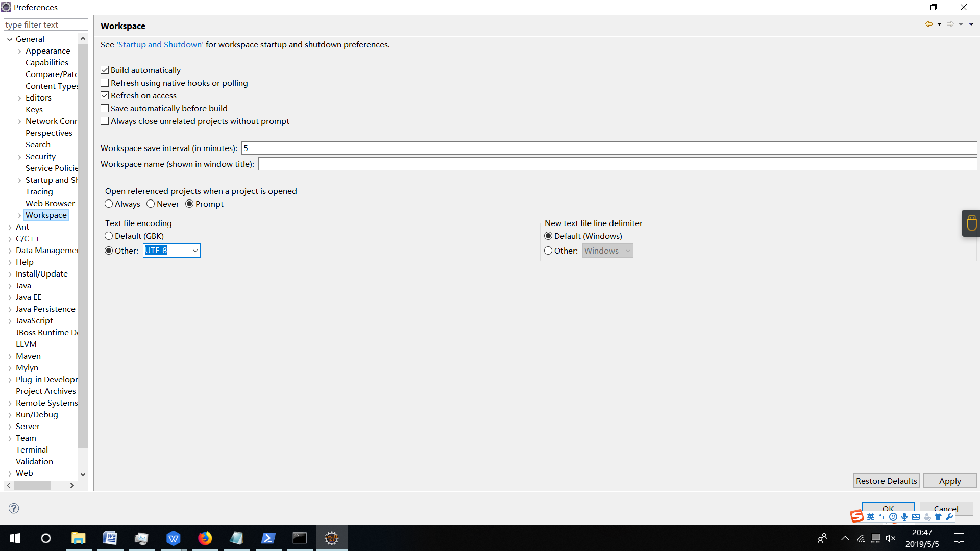Click the forward navigation arrow icon
Image resolution: width=980 pixels, height=551 pixels.
tap(950, 24)
